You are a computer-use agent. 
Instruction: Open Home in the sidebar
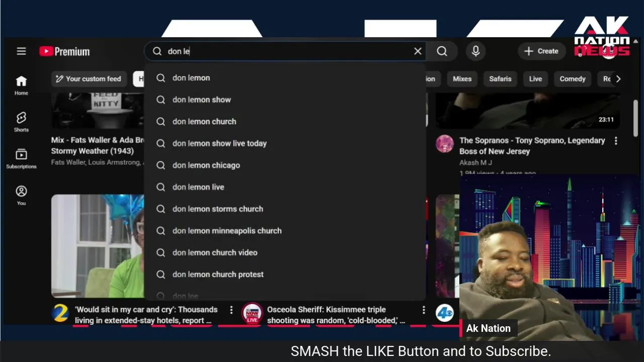tap(21, 85)
